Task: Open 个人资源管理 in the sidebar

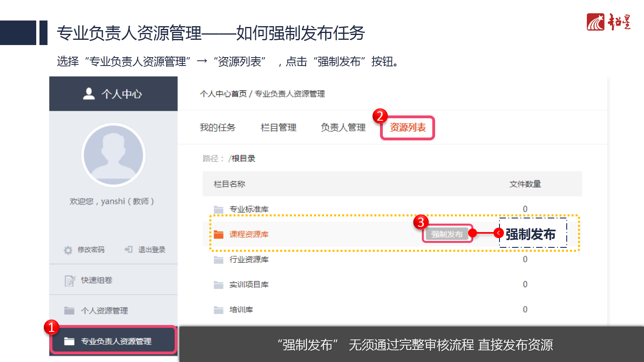Action: pos(114,311)
